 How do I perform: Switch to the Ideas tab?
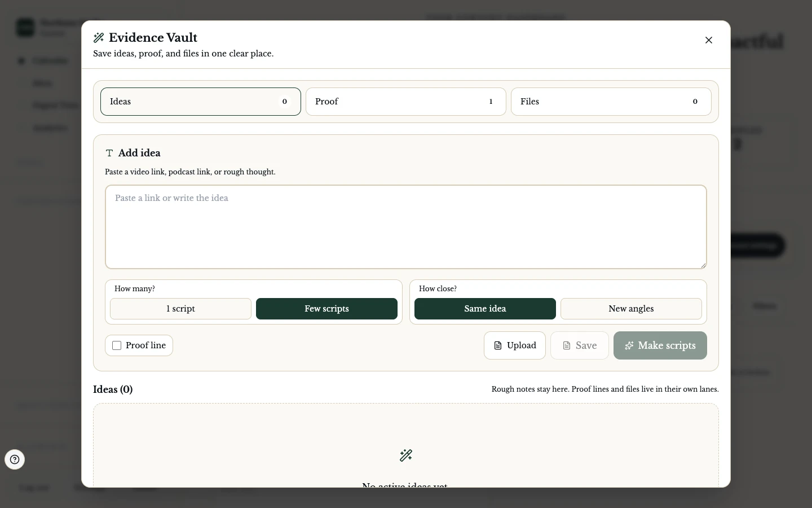click(x=201, y=102)
